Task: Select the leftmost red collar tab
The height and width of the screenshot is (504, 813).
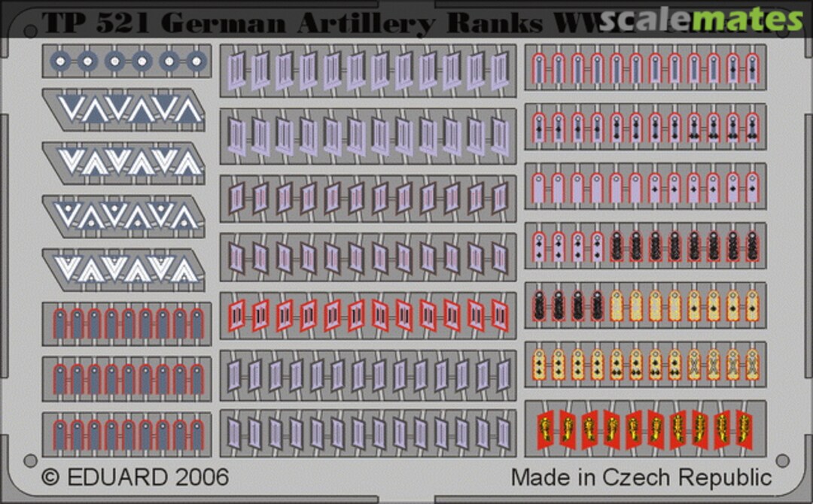Action: point(237,314)
